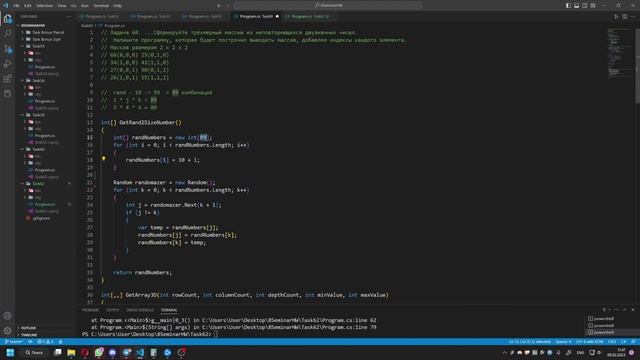This screenshot has width=640, height=360.
Task: Click the Ln, Col cursor position indicator
Action: 530,342
